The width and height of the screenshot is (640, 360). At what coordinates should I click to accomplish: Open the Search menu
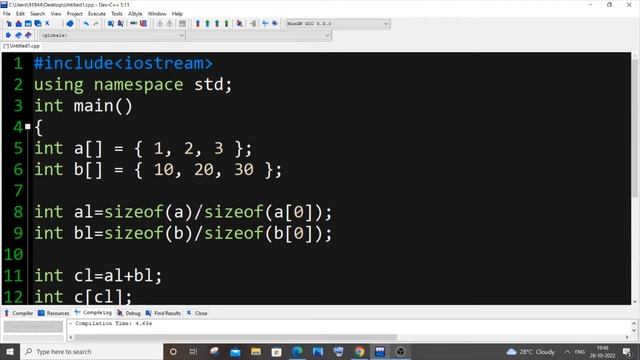tap(37, 14)
